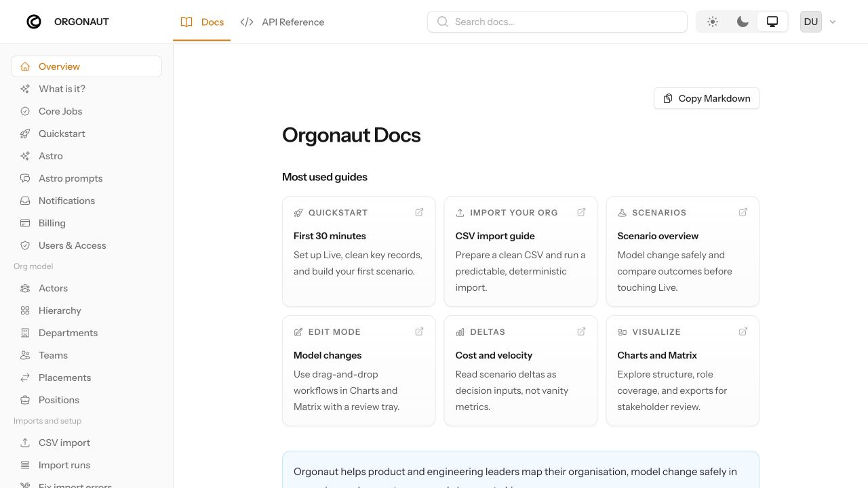Click the Quickstart card rocket icon
The height and width of the screenshot is (488, 868).
coord(298,213)
